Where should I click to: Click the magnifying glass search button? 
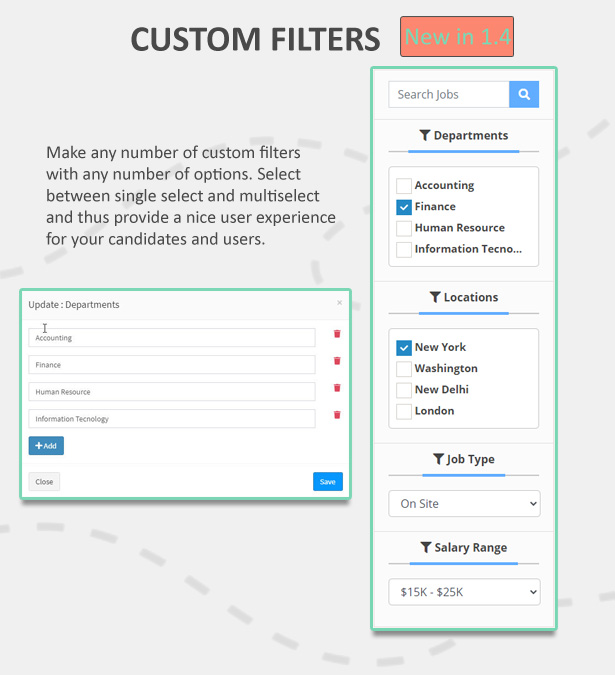[524, 94]
